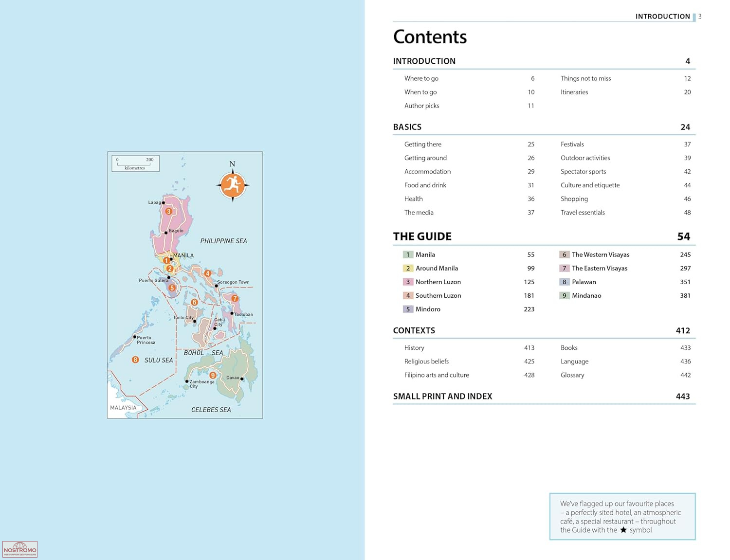
Task: Click map marker 5 on Mindoro island
Action: tap(172, 288)
